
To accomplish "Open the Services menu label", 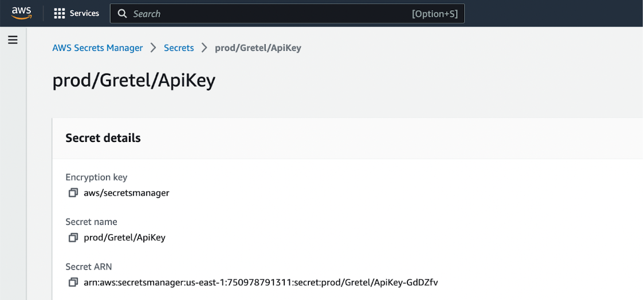I will (x=84, y=13).
